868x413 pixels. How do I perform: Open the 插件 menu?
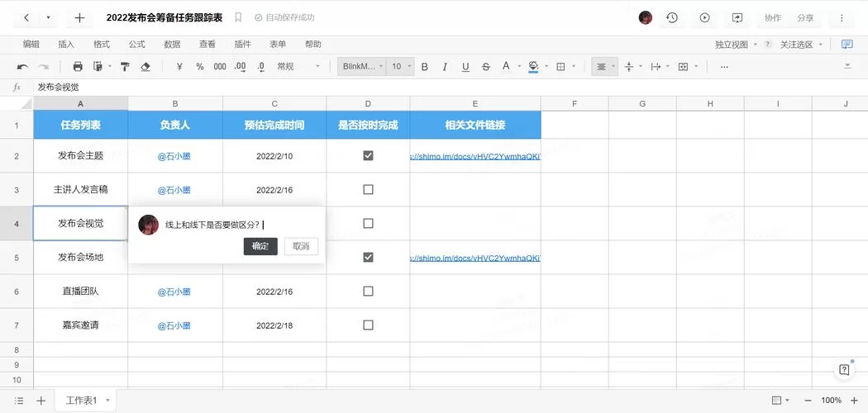point(242,45)
